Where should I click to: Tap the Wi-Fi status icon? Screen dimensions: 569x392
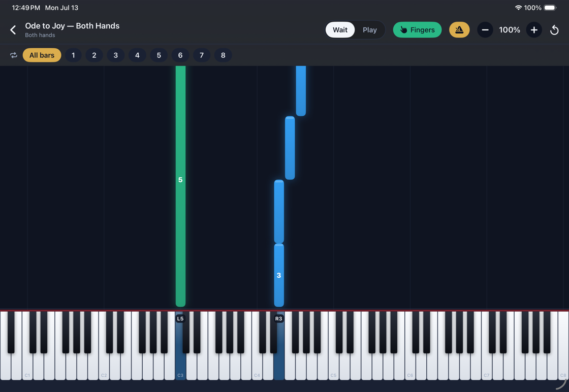pos(518,8)
